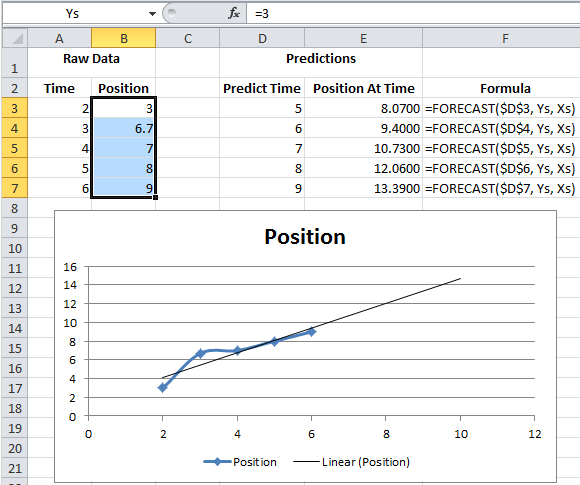Select cell B4 containing 6.7
The width and height of the screenshot is (580, 485).
pos(124,128)
